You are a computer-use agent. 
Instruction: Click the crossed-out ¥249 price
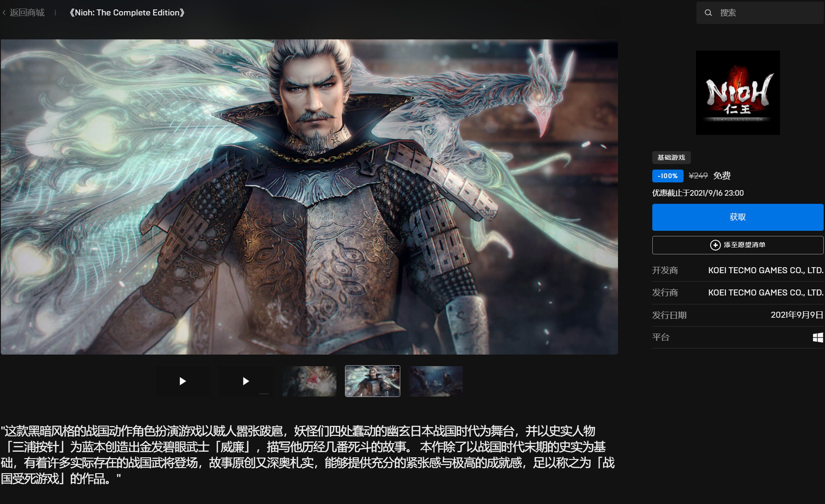(x=698, y=176)
